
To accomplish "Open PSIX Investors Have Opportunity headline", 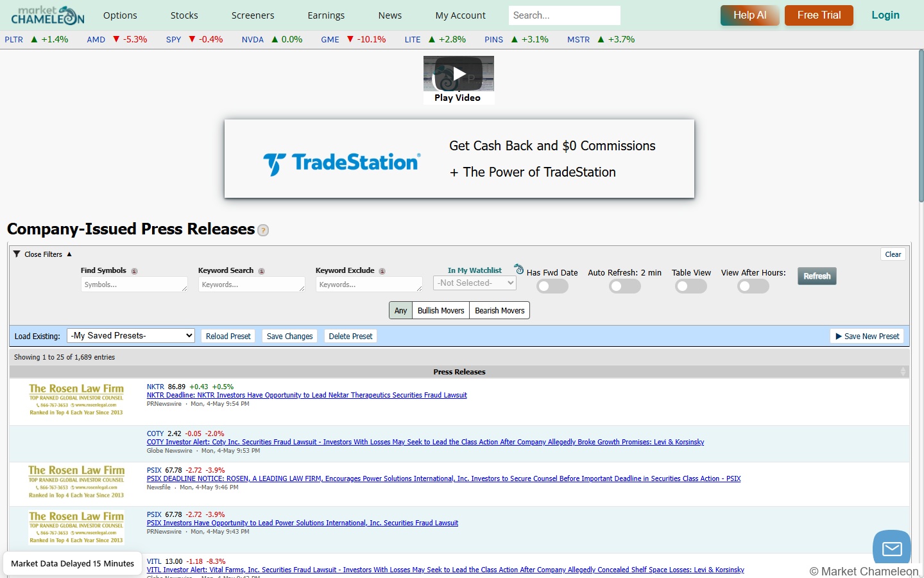I will click(x=302, y=523).
